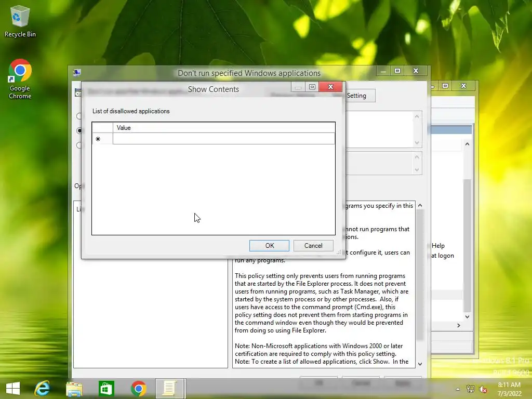The height and width of the screenshot is (399, 532).
Task: Open Chrome from the taskbar
Action: click(138, 389)
